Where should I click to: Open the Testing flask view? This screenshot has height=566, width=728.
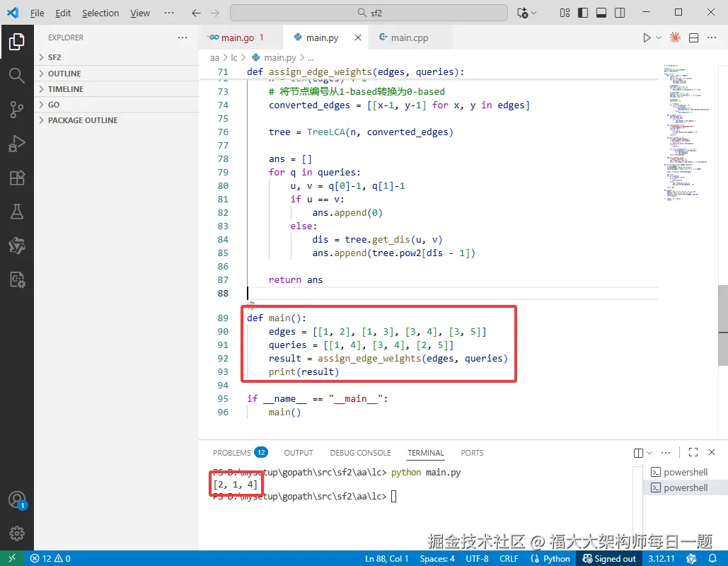click(x=17, y=212)
